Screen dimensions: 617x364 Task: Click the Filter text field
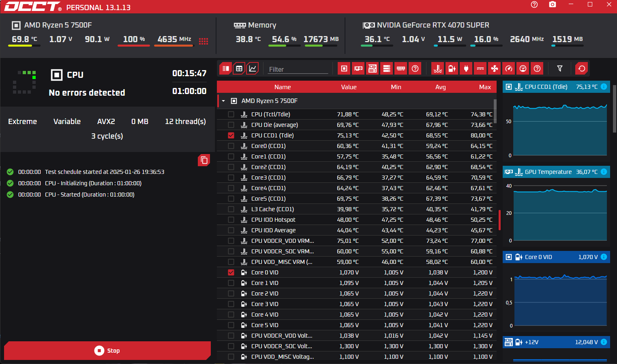298,69
